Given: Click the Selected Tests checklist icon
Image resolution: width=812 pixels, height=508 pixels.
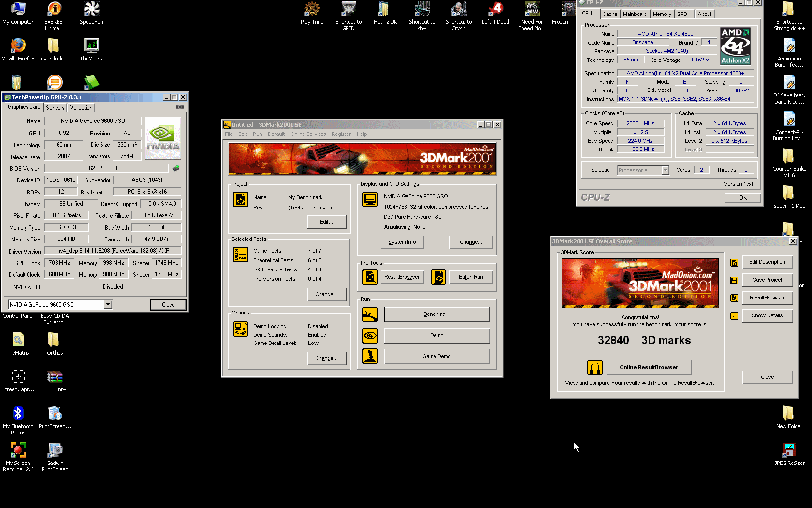Looking at the screenshot, I should [241, 254].
